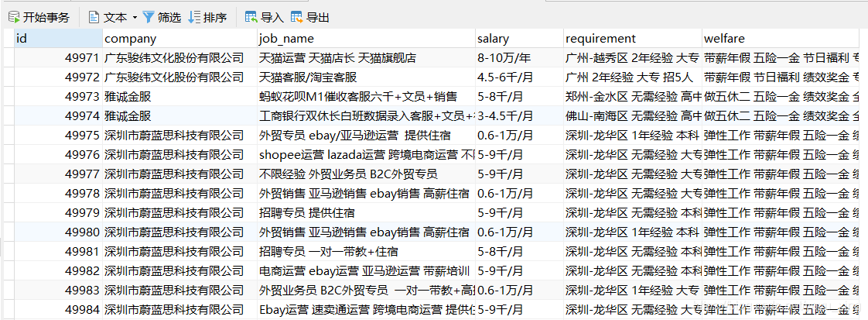Click requirement cell 广州 2年经验 大专 招5人

click(633, 77)
